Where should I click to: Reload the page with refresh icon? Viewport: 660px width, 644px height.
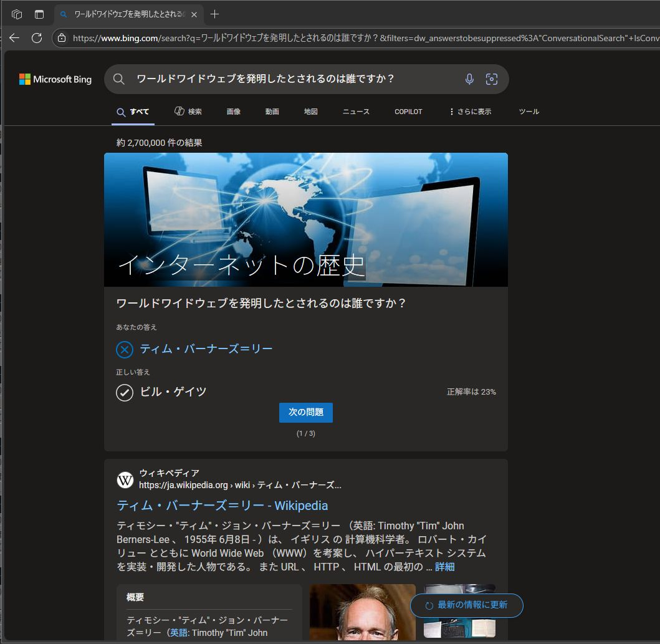pos(37,38)
